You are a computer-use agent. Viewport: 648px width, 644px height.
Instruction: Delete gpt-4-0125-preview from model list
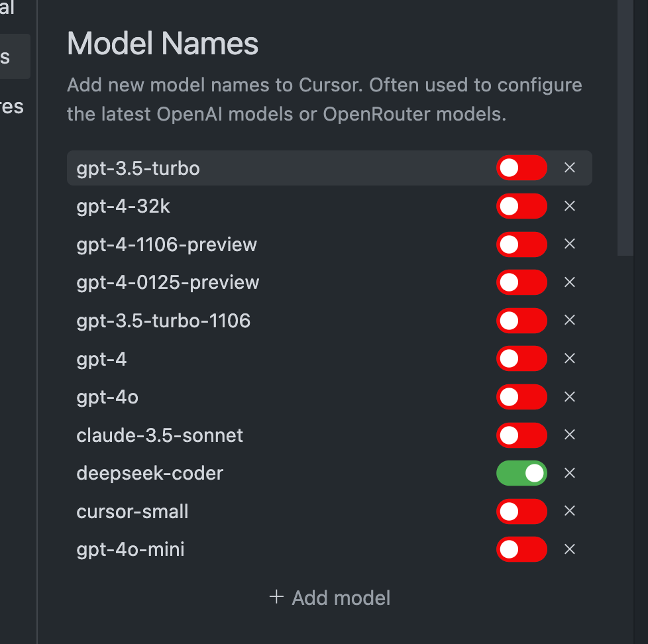click(x=569, y=283)
